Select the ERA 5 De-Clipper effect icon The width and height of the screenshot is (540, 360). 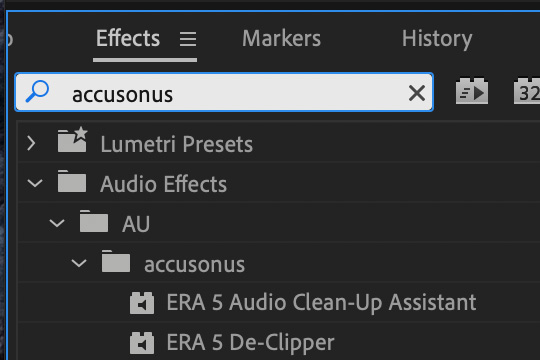(142, 343)
